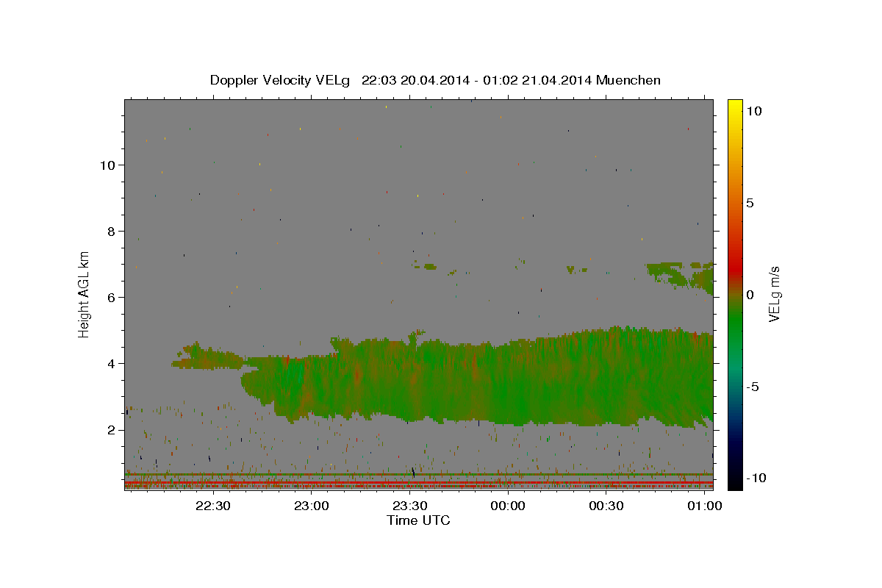This screenshot has height=588, width=882.
Task: Click the red ground clutter line near the bottom
Action: pos(419,482)
